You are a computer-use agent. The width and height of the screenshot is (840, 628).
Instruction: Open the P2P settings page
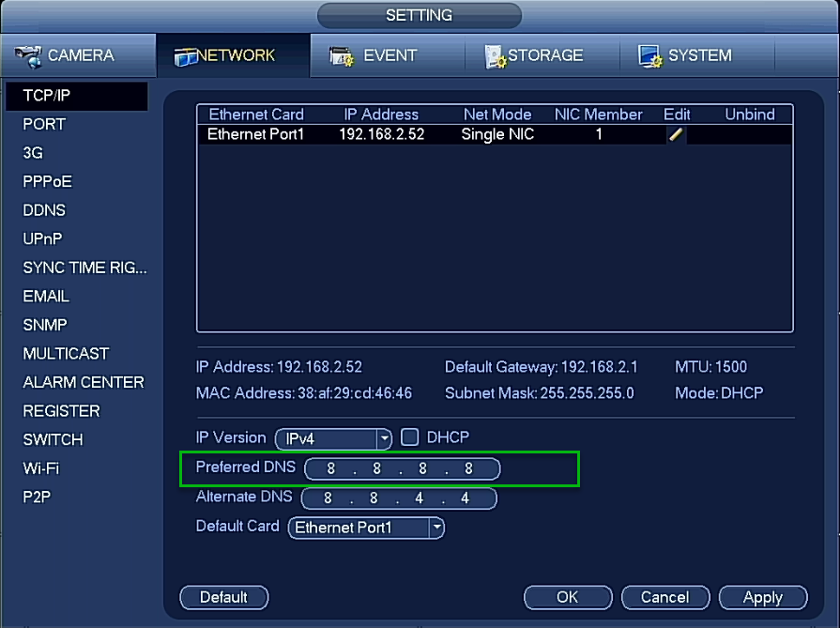tap(37, 498)
